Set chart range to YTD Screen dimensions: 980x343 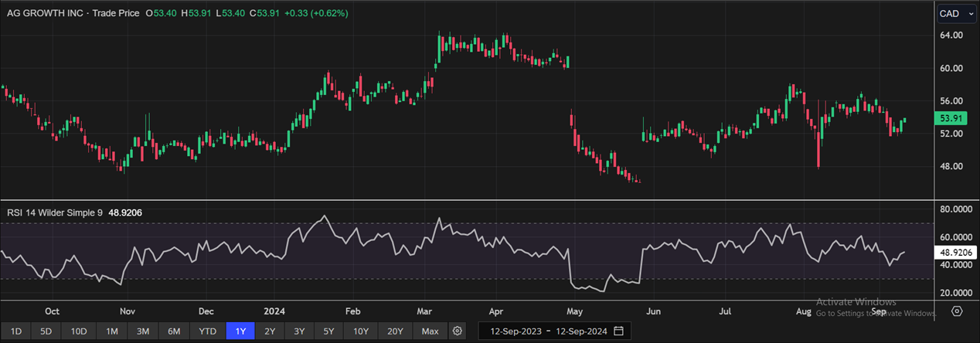207,331
